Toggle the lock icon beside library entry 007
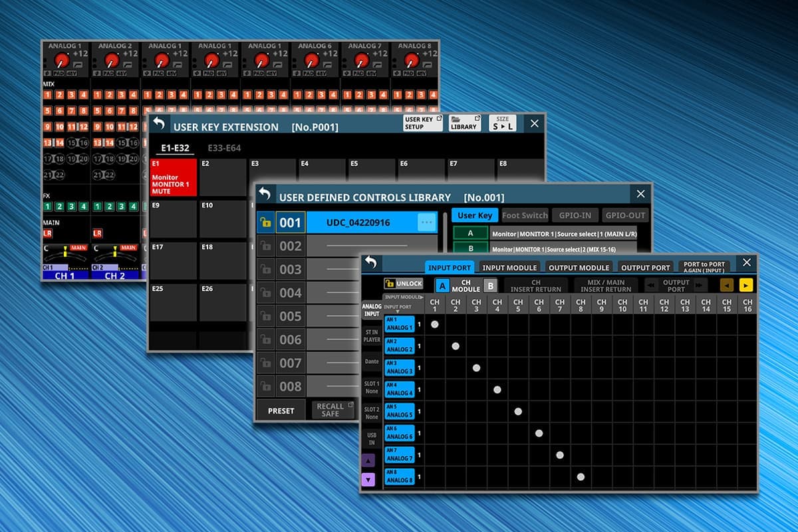 click(x=265, y=363)
